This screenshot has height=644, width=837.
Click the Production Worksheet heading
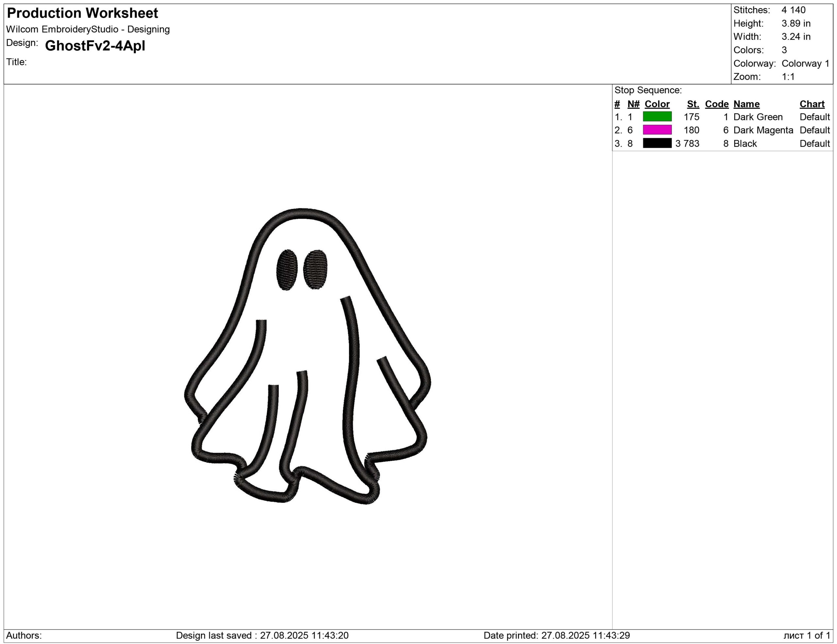[x=82, y=13]
